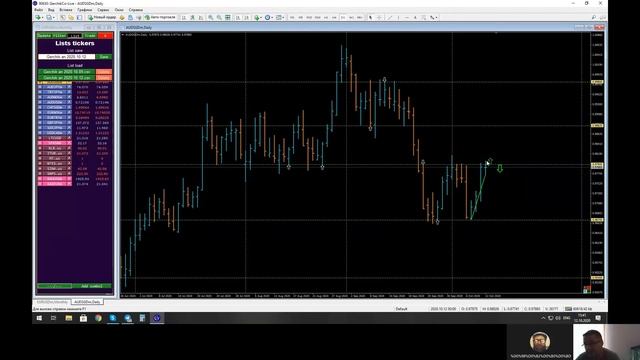The height and width of the screenshot is (360, 640).
Task: Open the Windows notification center icon
Action: tap(598, 318)
